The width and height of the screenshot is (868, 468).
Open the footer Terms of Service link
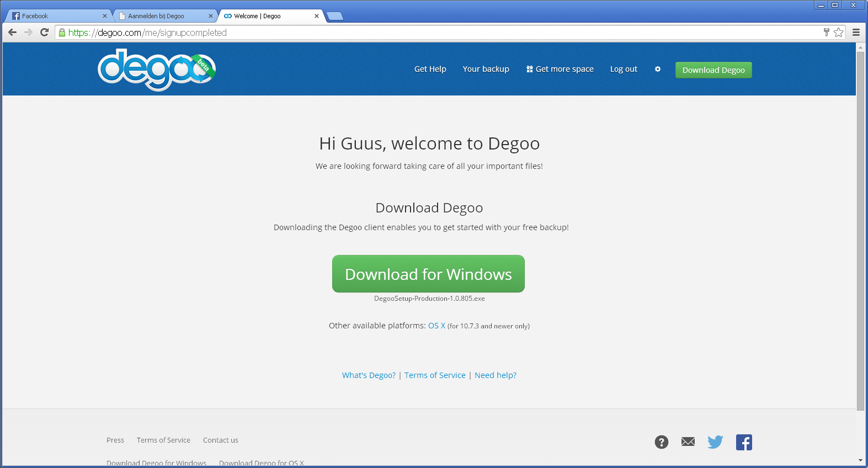click(x=163, y=440)
